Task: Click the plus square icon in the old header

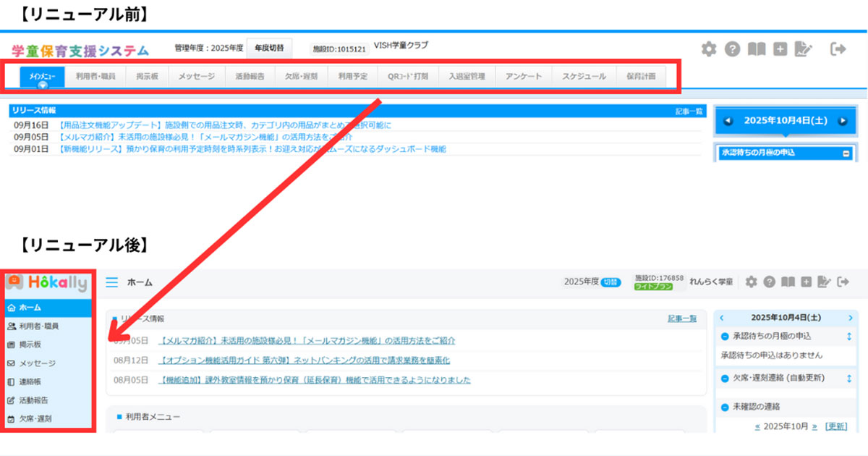Action: (780, 49)
